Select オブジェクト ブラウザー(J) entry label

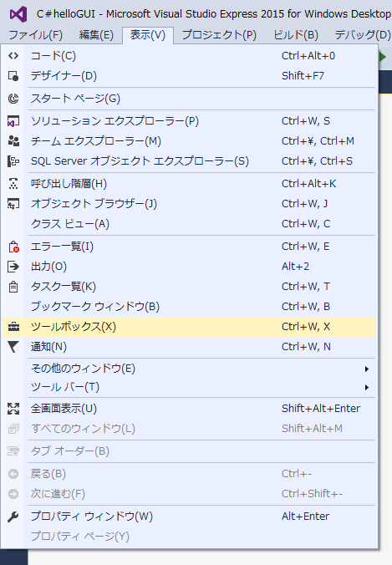click(x=94, y=204)
